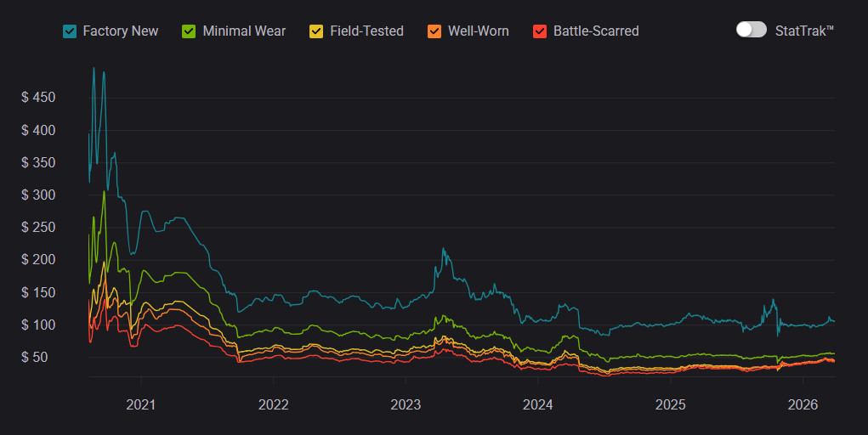Click the Minimal Wear legend label

[244, 31]
